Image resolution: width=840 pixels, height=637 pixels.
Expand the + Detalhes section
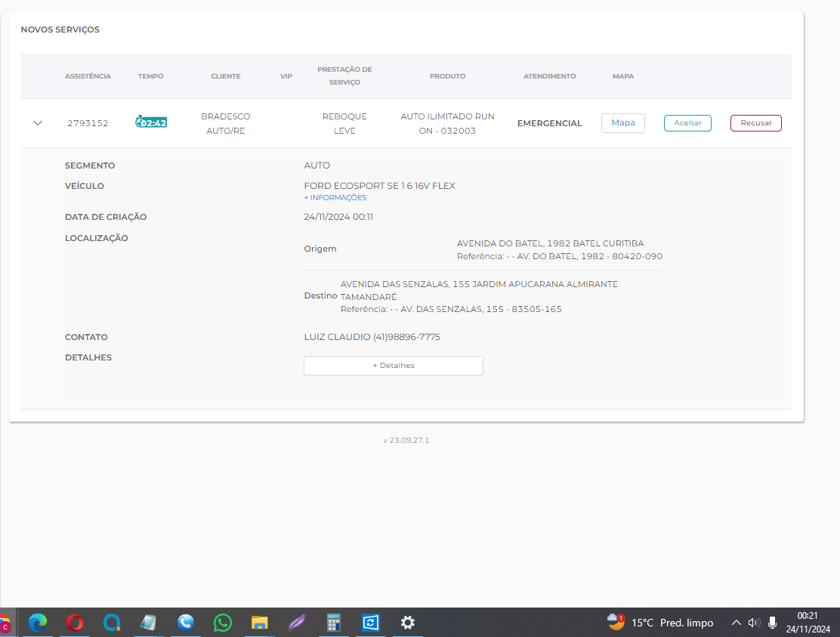pos(393,366)
